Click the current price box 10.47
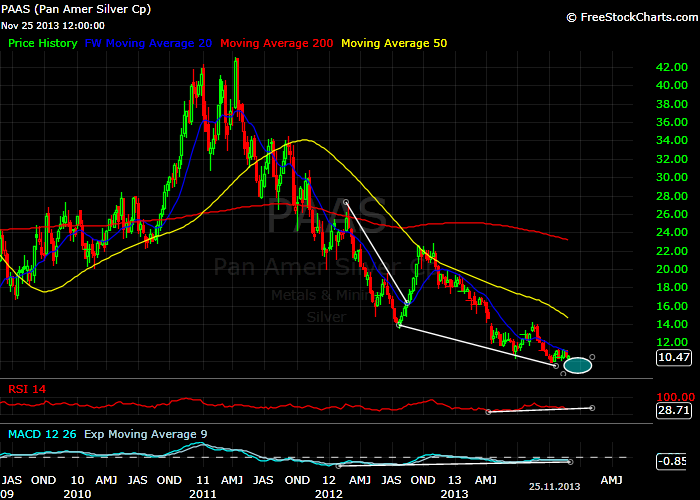The height and width of the screenshot is (500, 700). point(674,358)
